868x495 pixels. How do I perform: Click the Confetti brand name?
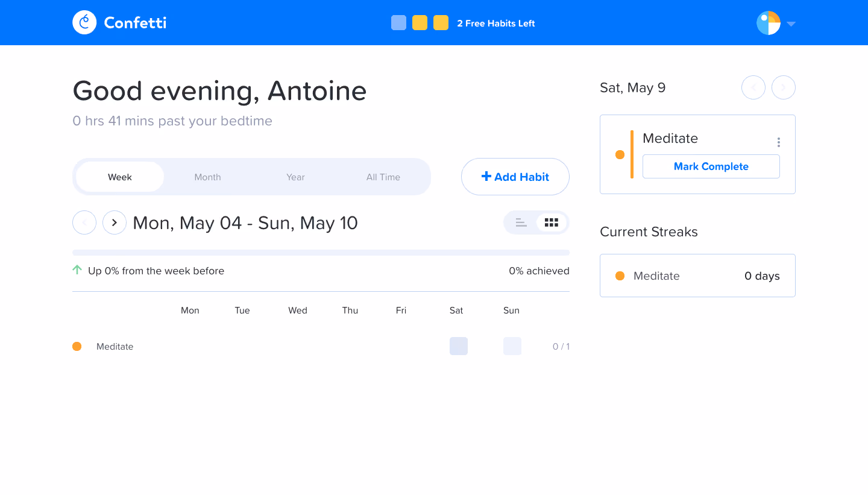pyautogui.click(x=135, y=23)
